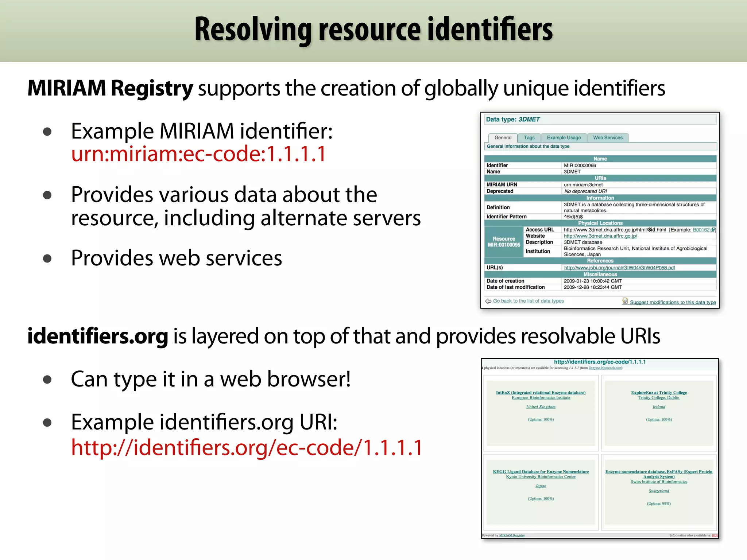The image size is (747, 560).
Task: Open the Example Usage tab
Action: coord(564,137)
